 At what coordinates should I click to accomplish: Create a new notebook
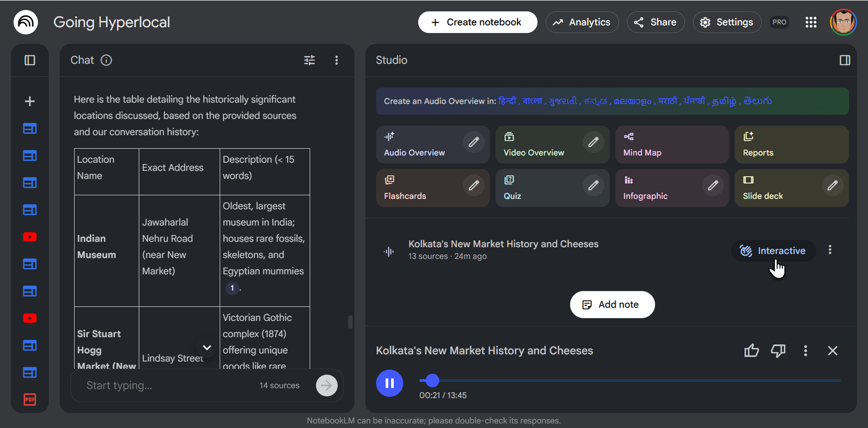[478, 22]
